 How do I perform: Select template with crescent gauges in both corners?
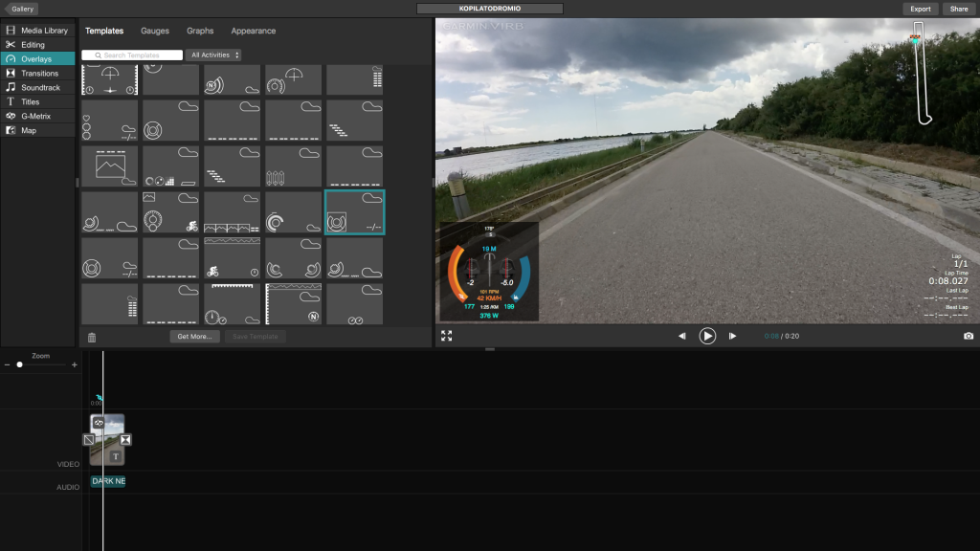[x=293, y=258]
